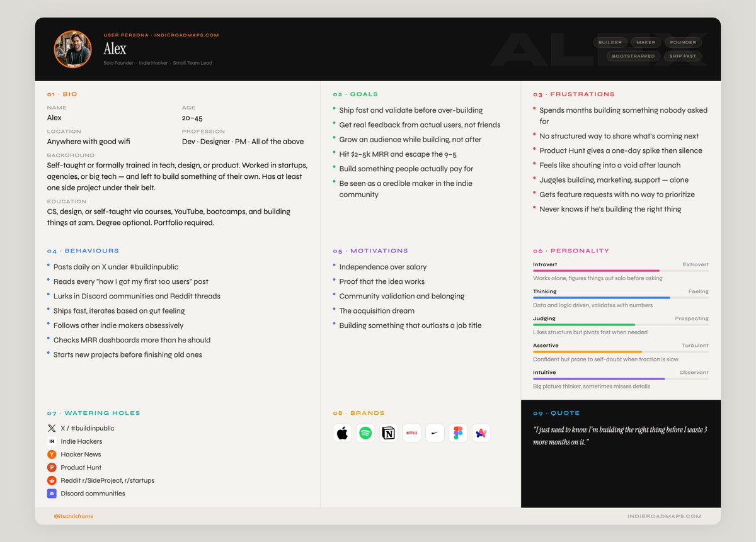Click frustration 'Product Hunt gives a one-day spike then silence'

(x=621, y=151)
